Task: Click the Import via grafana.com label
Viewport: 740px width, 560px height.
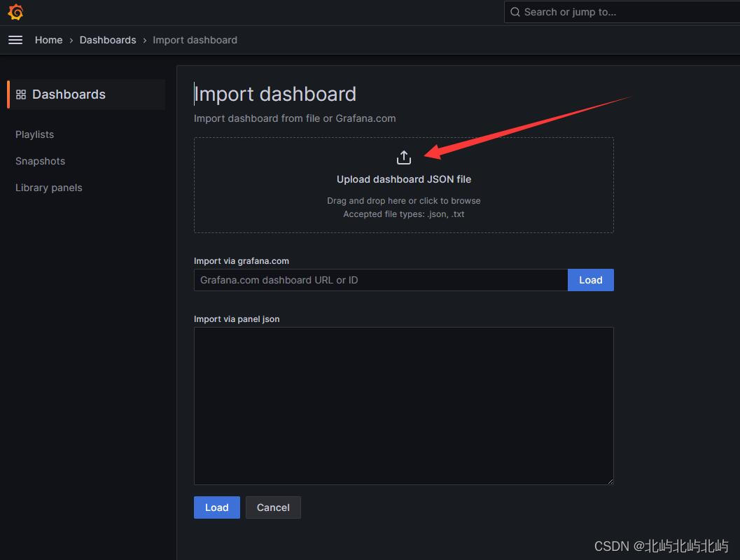Action: pyautogui.click(x=242, y=261)
